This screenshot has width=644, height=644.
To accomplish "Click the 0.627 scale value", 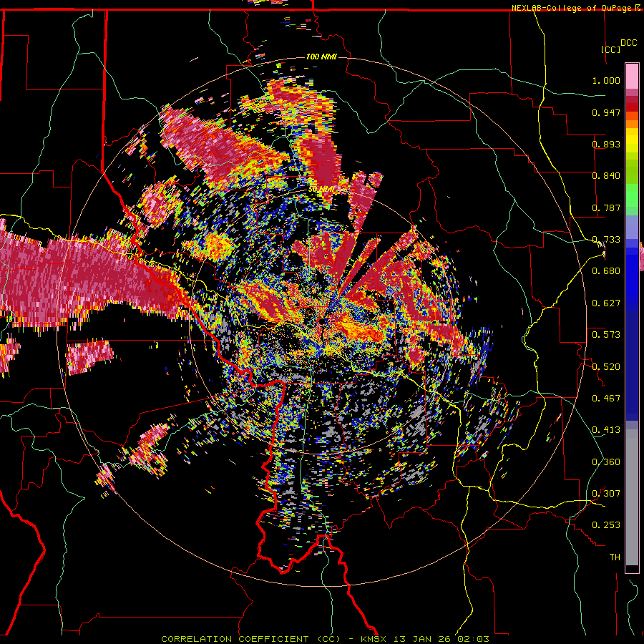I will [x=606, y=303].
